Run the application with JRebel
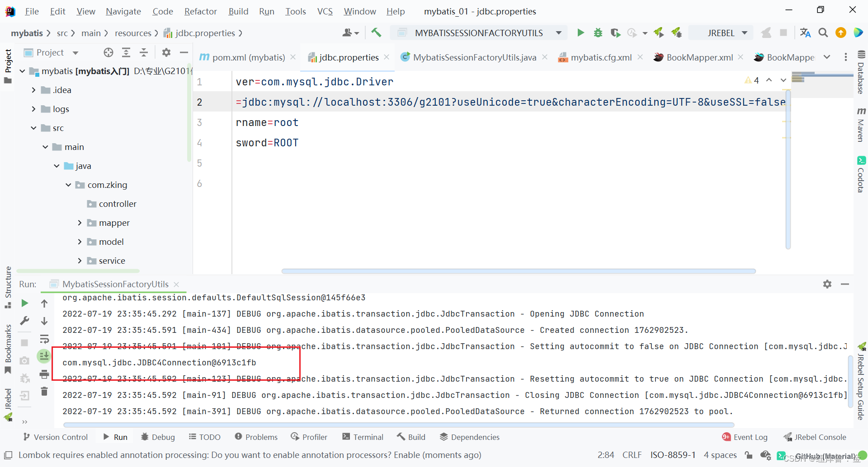 tap(659, 33)
